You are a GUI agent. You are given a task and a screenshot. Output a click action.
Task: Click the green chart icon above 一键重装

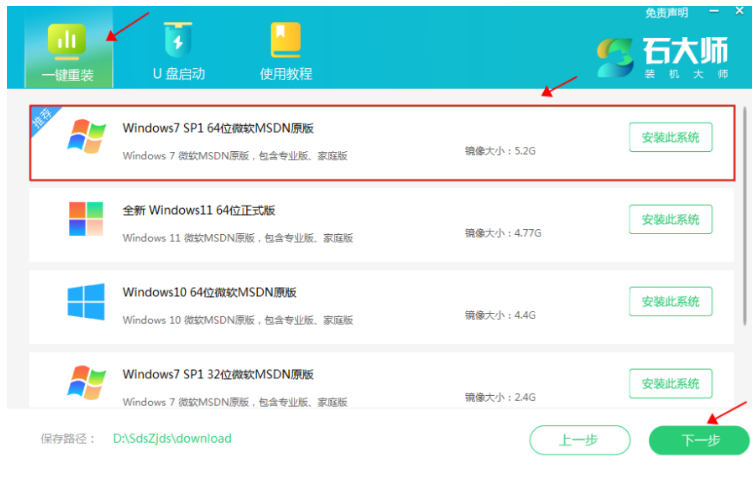(67, 41)
